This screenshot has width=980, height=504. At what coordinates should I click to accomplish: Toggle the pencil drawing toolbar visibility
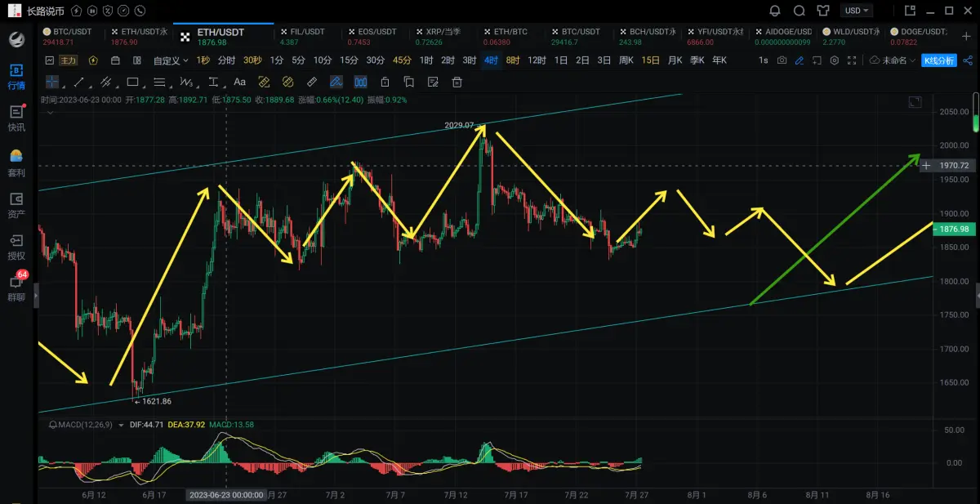[x=800, y=60]
